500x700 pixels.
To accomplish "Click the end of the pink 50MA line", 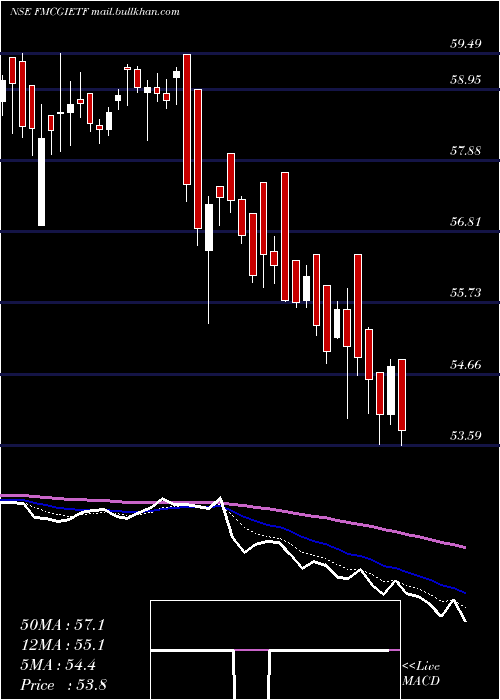I will (x=464, y=547).
